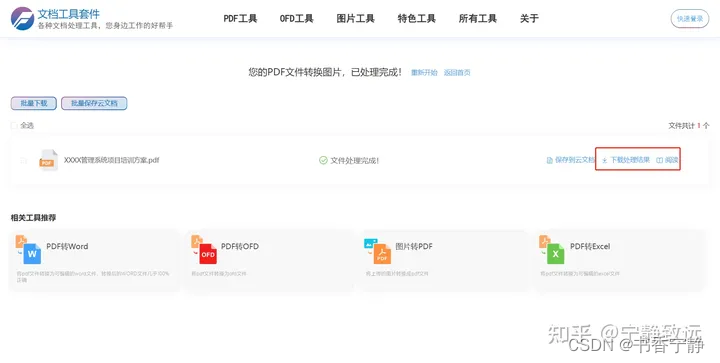Click the PDF file icon in the row
Viewport: 720px width, 363px height.
pos(48,160)
